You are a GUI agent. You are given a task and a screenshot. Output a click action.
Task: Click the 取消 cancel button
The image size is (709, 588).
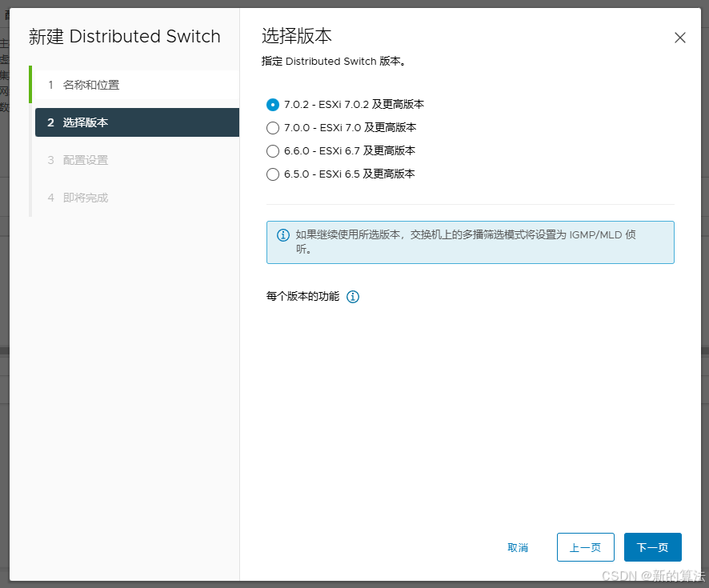[x=518, y=547]
